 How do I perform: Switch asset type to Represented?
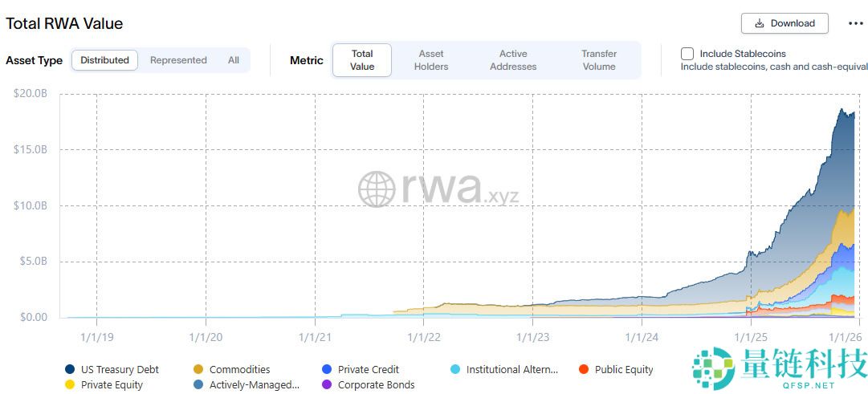[178, 60]
